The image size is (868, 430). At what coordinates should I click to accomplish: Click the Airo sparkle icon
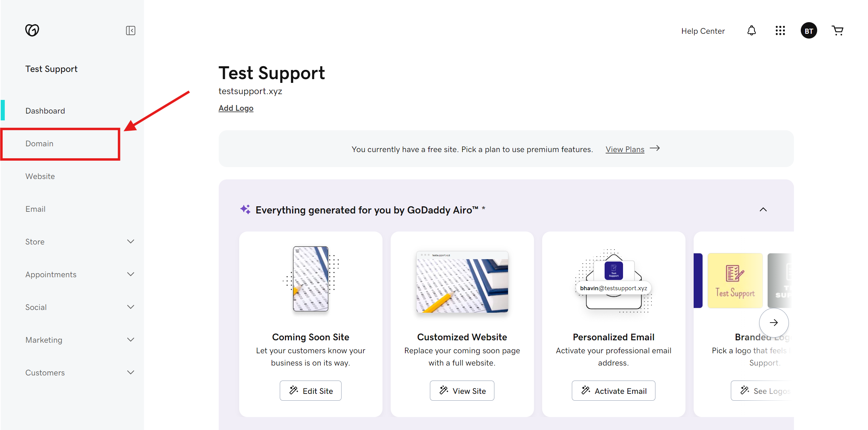(245, 209)
